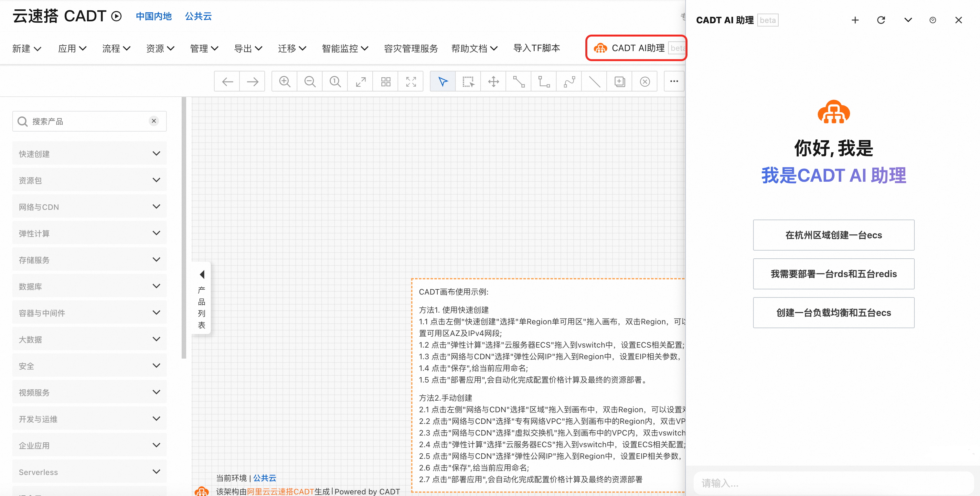
Task: Expand the Serverless category
Action: (x=90, y=472)
